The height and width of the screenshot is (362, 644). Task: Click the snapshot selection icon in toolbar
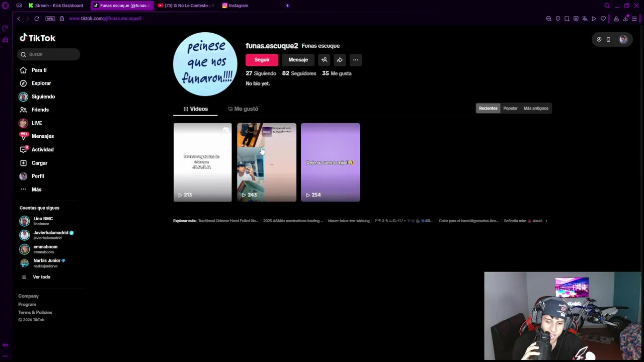(x=567, y=19)
